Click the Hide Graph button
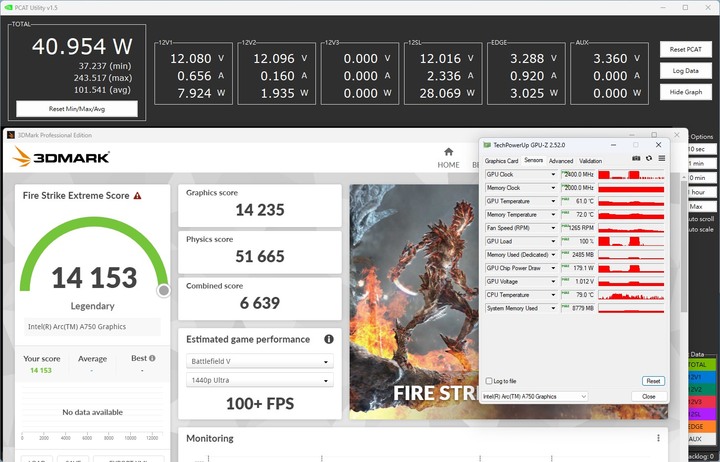The width and height of the screenshot is (720, 462). pos(686,92)
